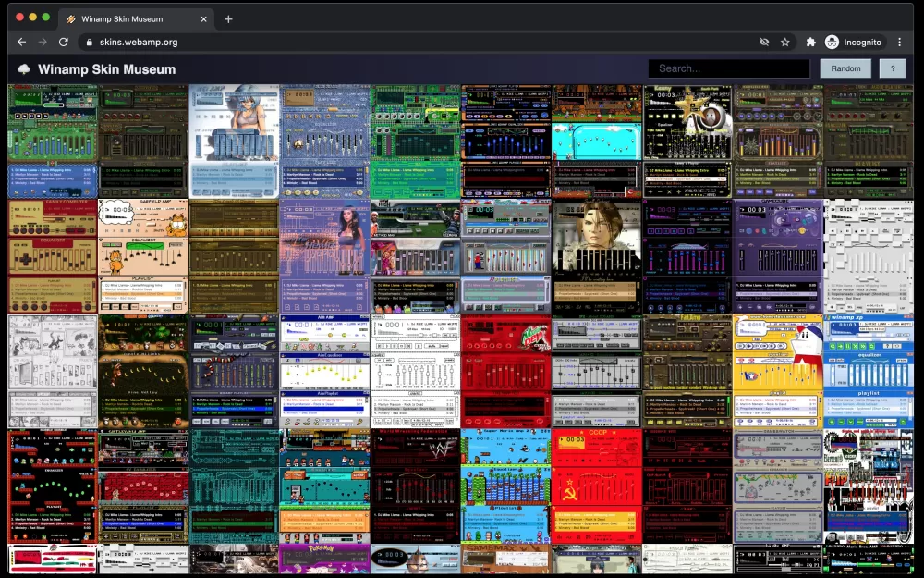Open the Super Mario Bros 2 skin
This screenshot has width=924, height=578.
[506, 486]
